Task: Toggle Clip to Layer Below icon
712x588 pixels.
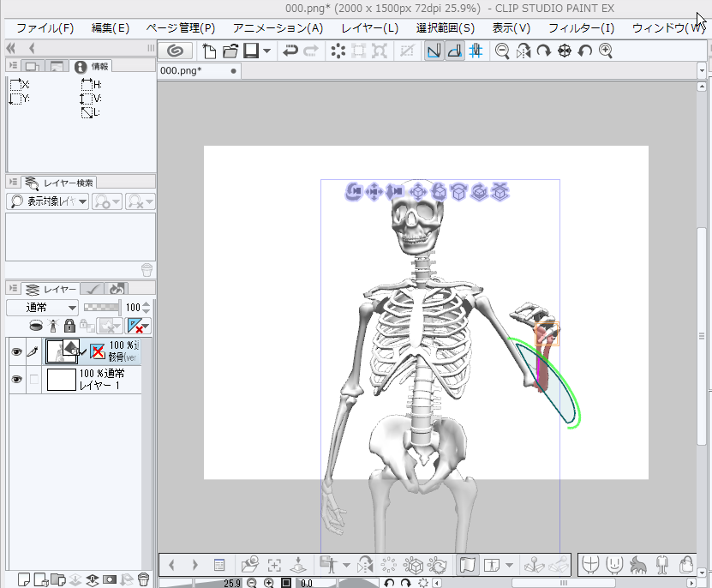Action: (36, 326)
